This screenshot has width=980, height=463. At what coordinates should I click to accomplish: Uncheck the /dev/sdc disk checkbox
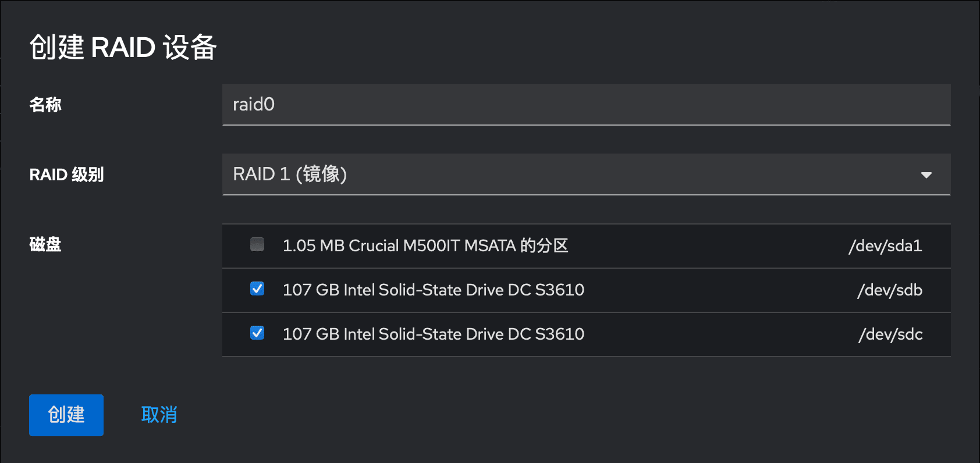click(x=257, y=333)
